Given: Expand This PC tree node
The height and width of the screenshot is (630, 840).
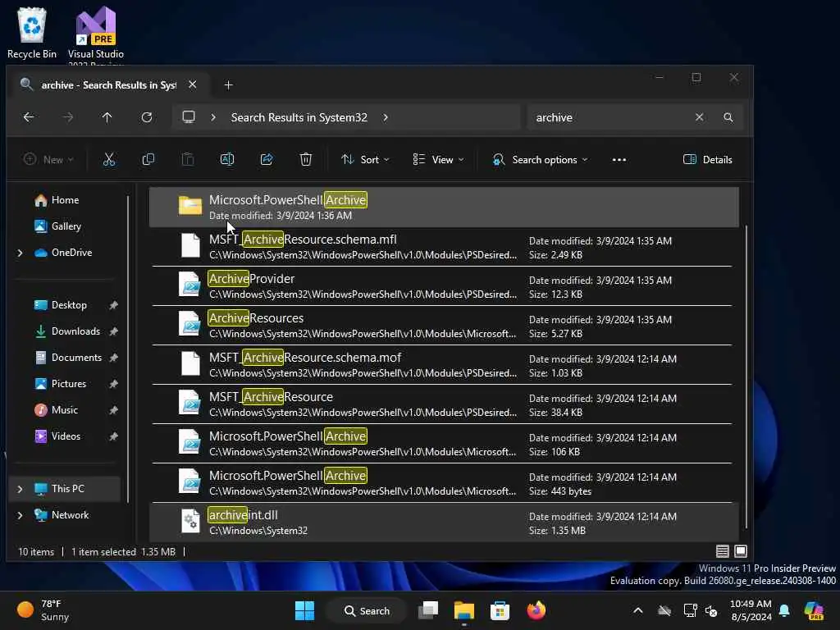Looking at the screenshot, I should 21,489.
